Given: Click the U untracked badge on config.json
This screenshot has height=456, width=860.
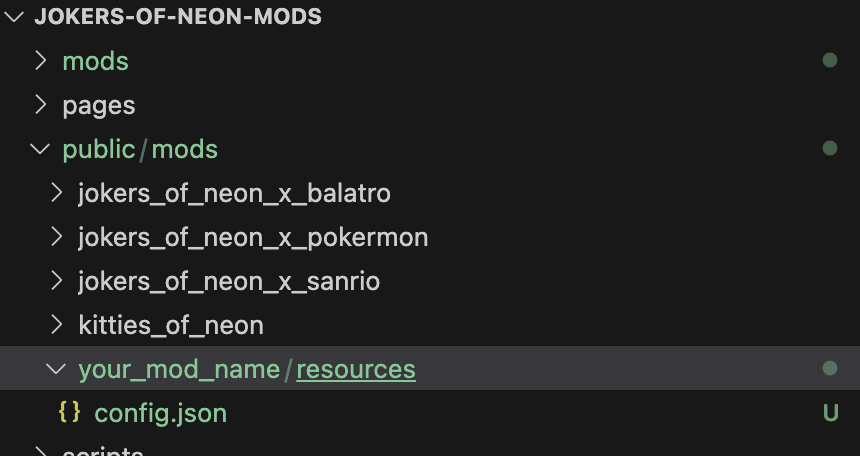Looking at the screenshot, I should click(x=830, y=413).
